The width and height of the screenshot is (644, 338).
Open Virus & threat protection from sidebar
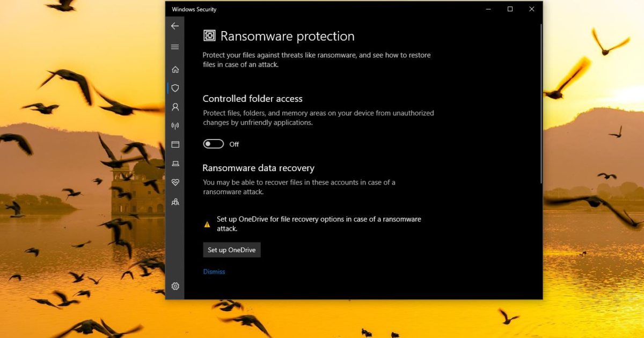click(175, 88)
